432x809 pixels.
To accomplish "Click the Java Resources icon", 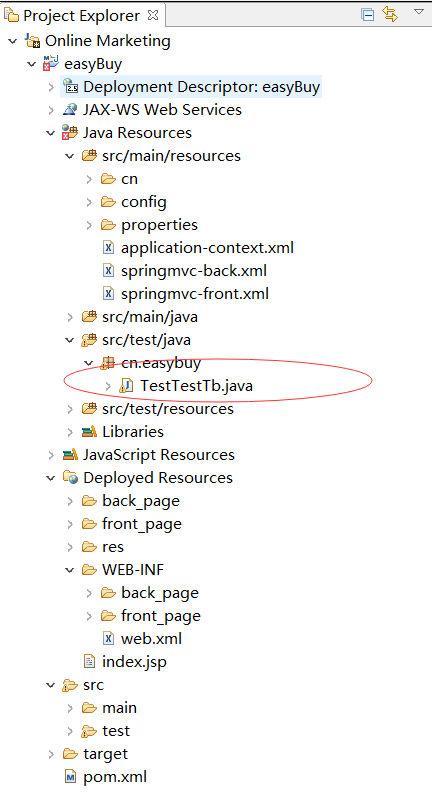I will (70, 132).
